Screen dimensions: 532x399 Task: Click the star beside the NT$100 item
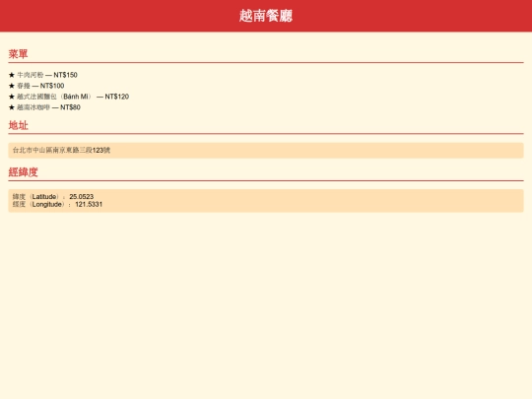pos(12,86)
